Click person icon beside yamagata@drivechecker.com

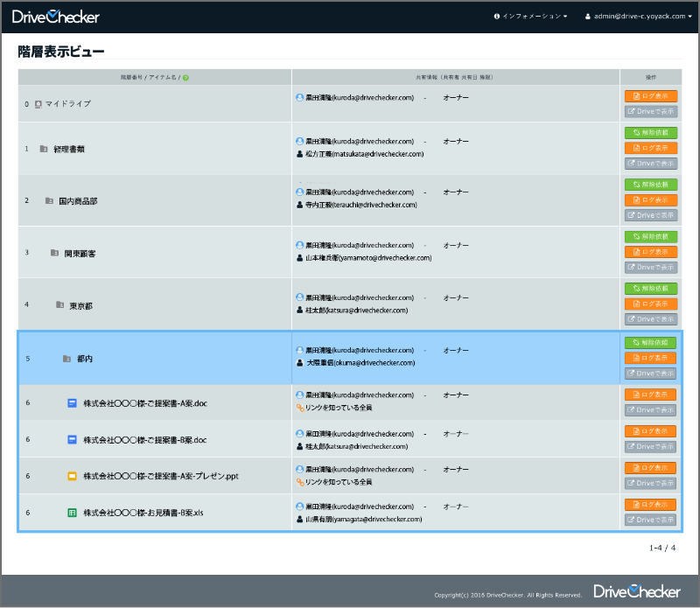(300, 519)
